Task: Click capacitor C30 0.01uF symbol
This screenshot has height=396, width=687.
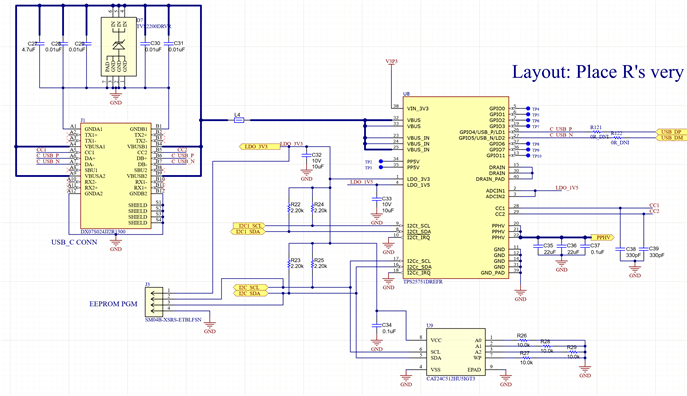Action: tap(145, 44)
